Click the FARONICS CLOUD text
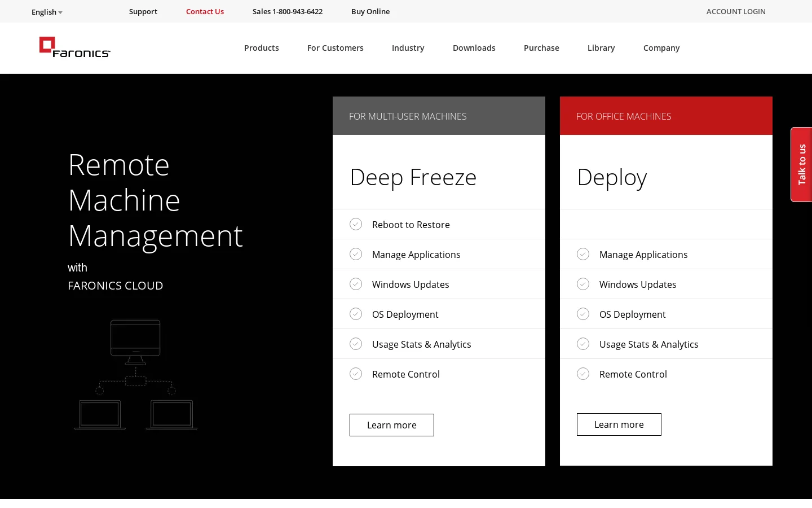The image size is (812, 508). [x=116, y=286]
